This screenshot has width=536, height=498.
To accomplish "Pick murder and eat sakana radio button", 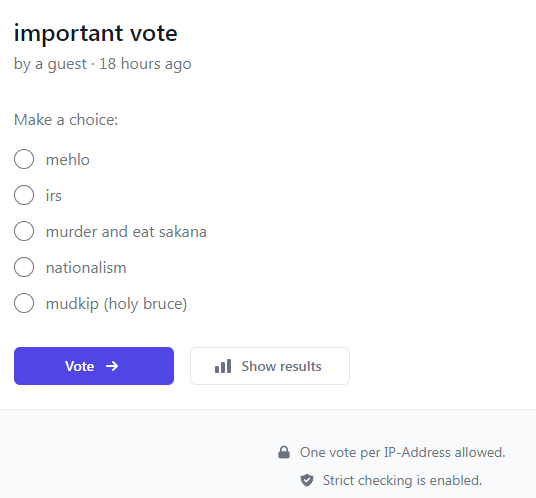I will pyautogui.click(x=24, y=231).
